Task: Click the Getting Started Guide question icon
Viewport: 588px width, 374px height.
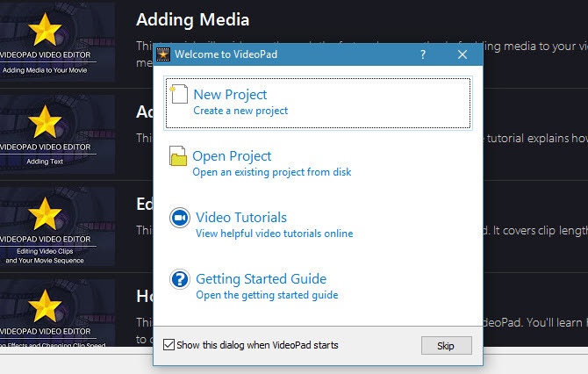Action: (180, 279)
